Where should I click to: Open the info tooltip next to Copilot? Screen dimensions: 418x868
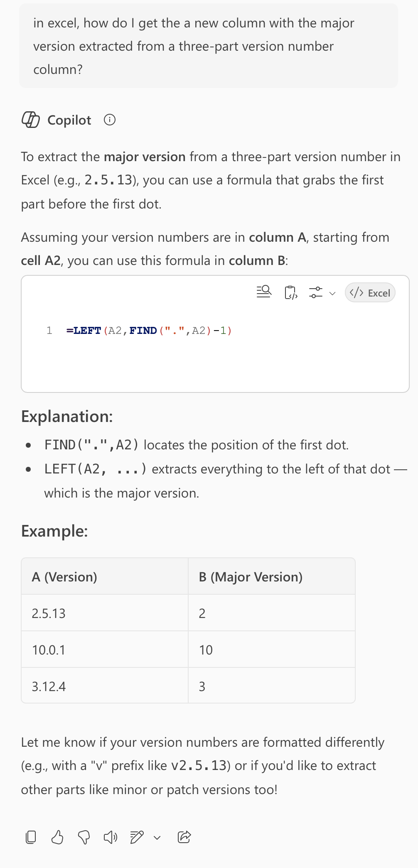point(109,120)
